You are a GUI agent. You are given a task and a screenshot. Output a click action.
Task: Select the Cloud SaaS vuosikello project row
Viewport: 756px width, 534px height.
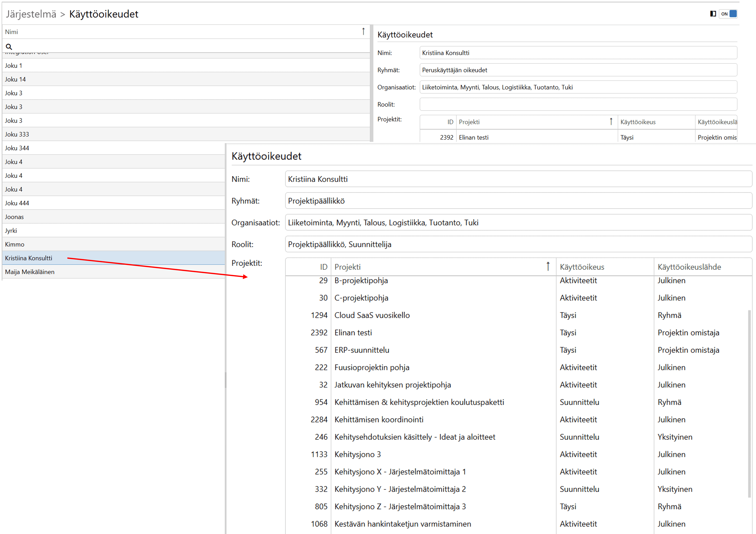click(x=372, y=315)
